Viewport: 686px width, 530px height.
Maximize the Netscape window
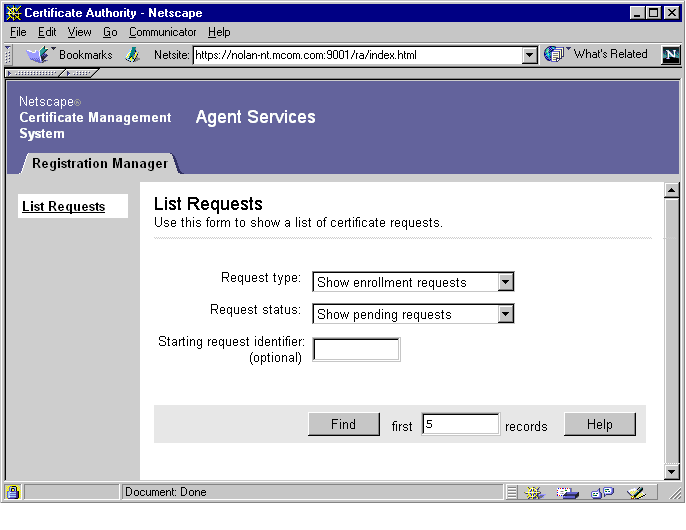tap(653, 13)
